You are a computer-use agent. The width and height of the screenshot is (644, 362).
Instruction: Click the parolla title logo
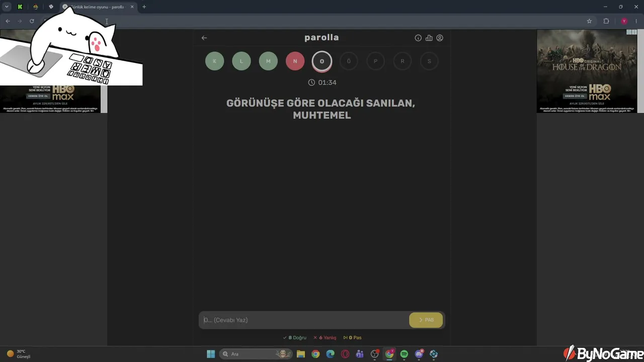(x=321, y=38)
